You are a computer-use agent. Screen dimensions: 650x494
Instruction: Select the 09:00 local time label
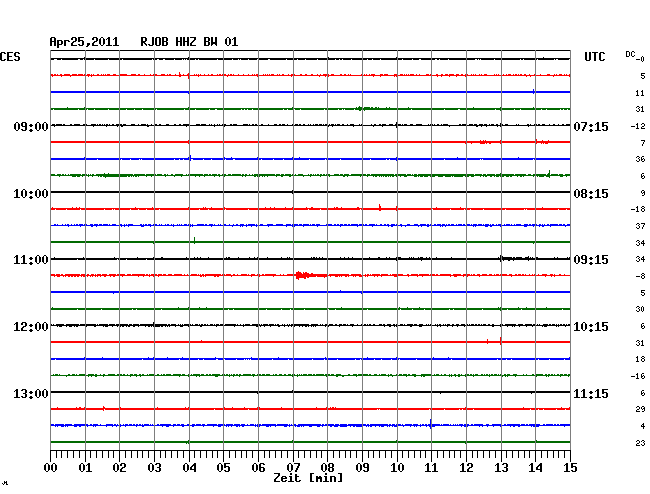point(31,126)
